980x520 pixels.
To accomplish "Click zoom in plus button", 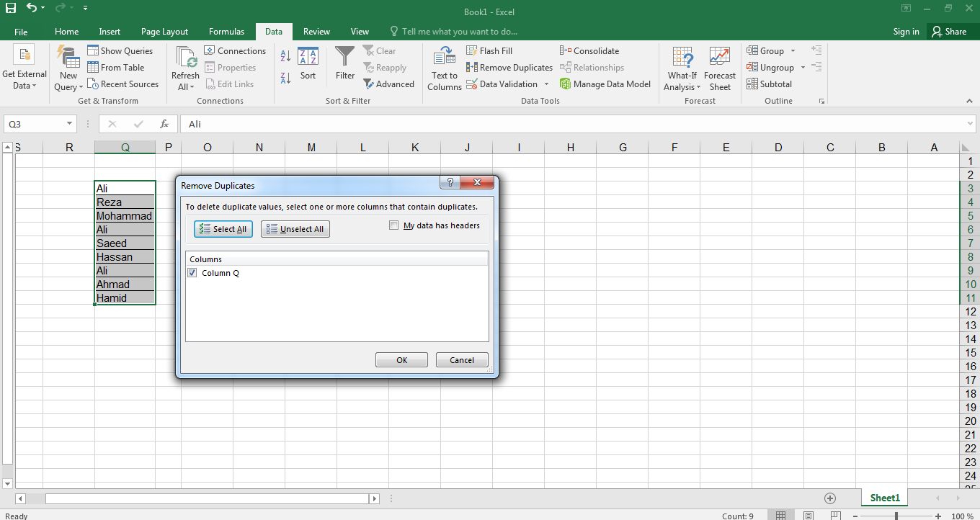I will [x=937, y=516].
